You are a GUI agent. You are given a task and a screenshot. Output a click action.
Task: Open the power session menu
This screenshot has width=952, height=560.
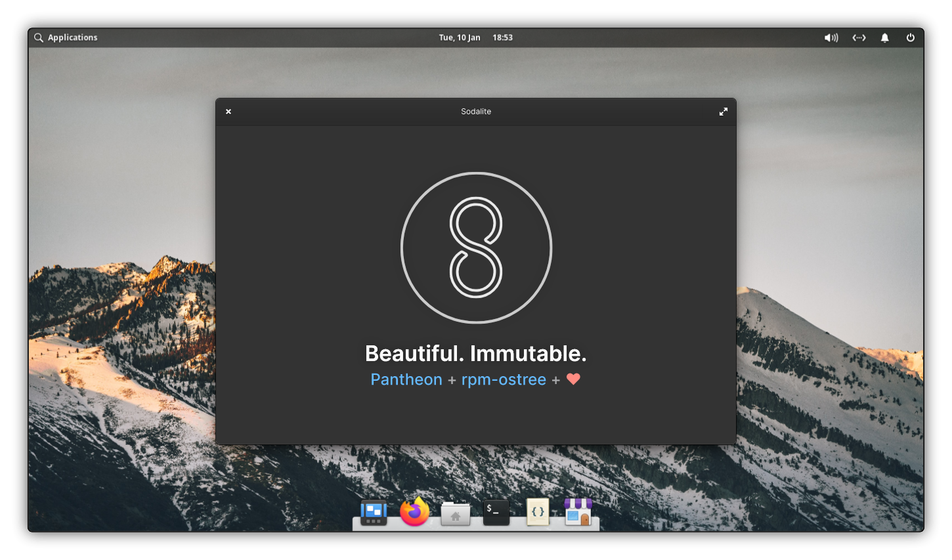[x=910, y=38]
